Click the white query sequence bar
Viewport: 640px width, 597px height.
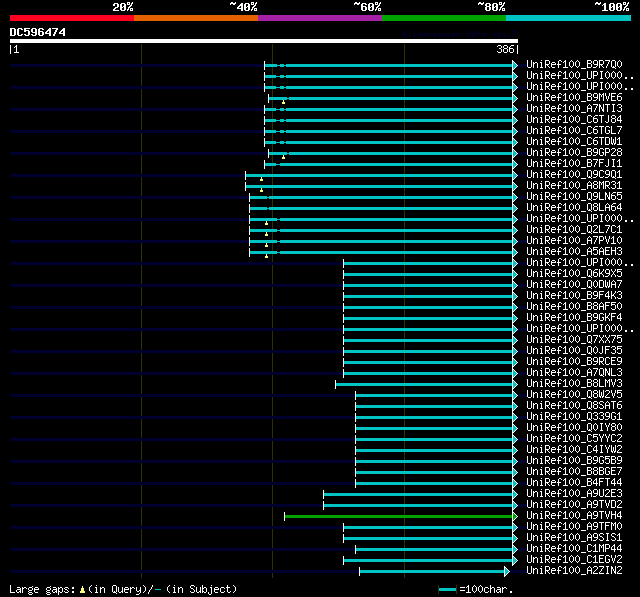point(264,41)
